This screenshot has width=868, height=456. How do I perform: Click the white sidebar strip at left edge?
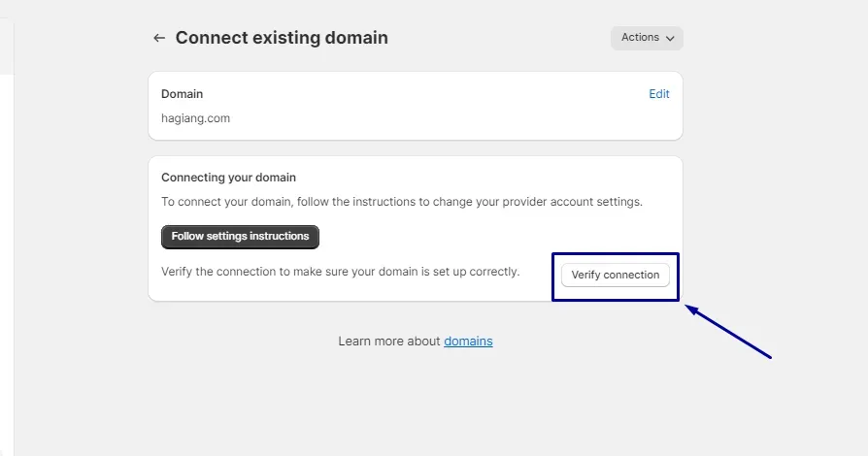6,243
